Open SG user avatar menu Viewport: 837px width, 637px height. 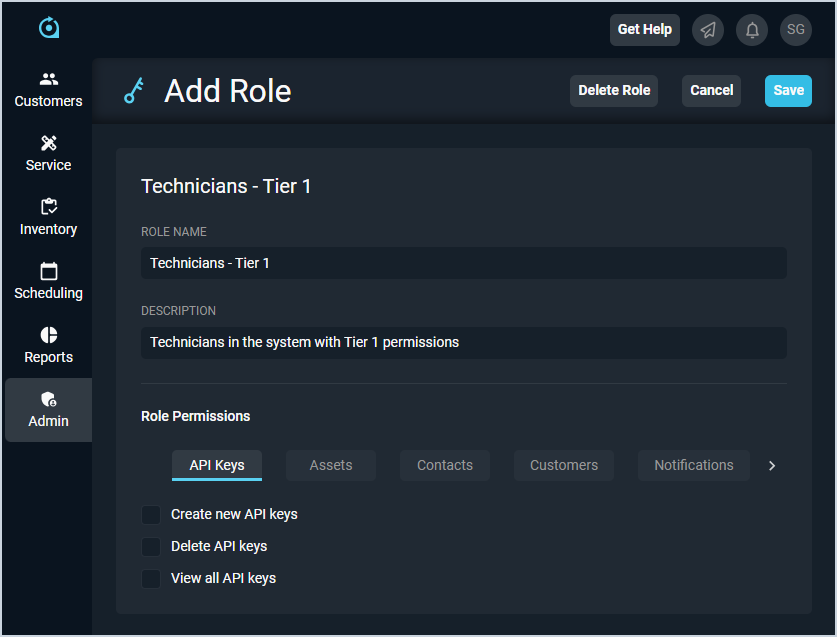click(x=796, y=30)
